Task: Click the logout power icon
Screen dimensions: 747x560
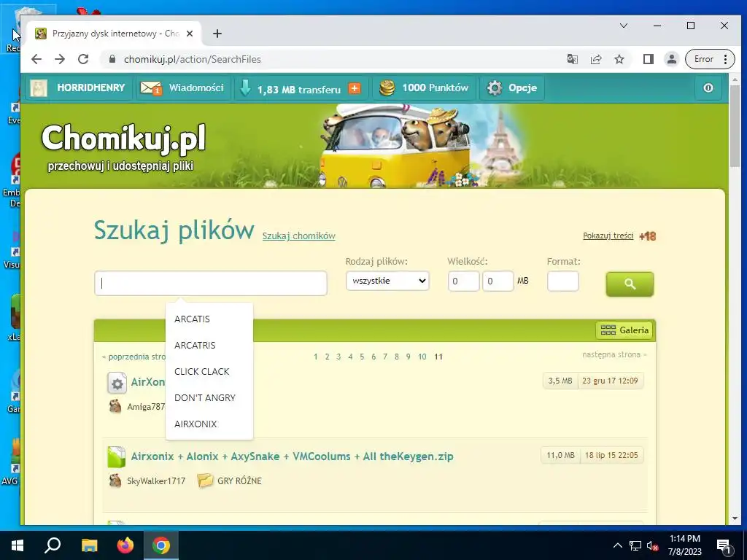Action: (x=708, y=88)
